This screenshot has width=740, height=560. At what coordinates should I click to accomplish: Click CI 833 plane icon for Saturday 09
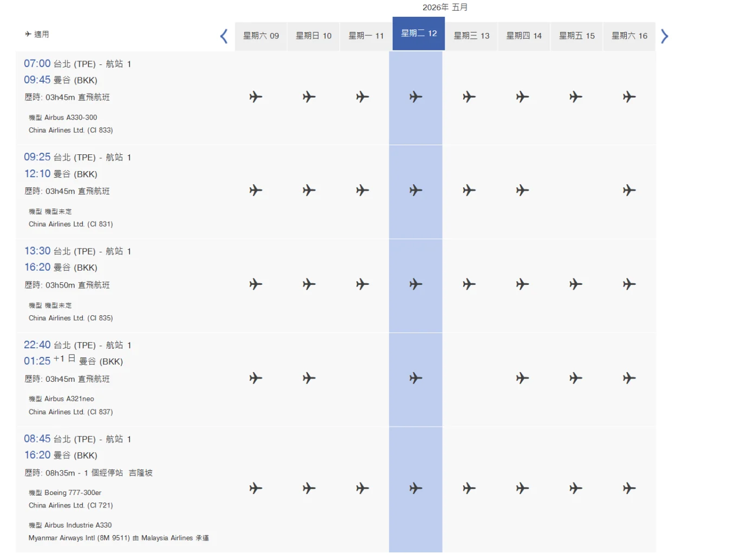point(256,97)
